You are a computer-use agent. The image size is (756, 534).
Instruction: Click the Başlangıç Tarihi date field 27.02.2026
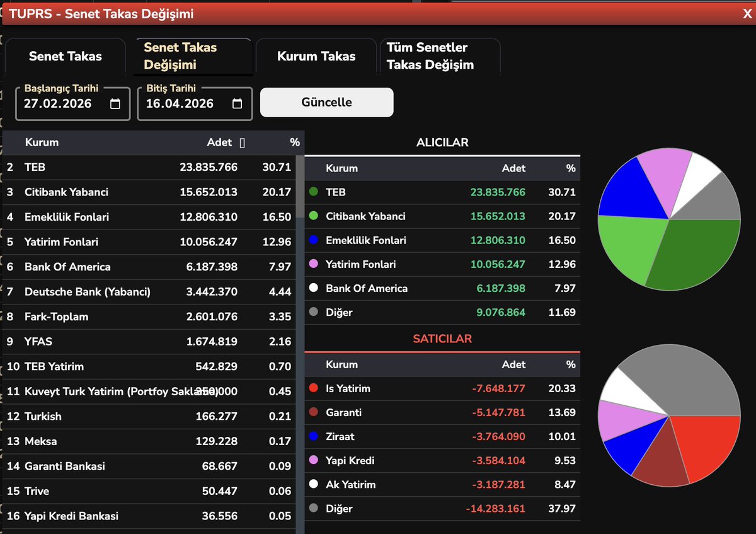click(73, 104)
